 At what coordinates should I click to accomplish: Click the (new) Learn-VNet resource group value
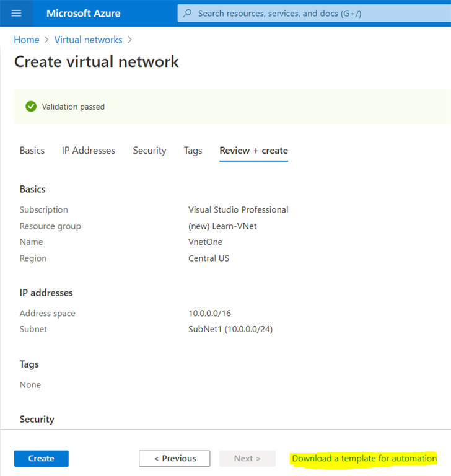[222, 226]
